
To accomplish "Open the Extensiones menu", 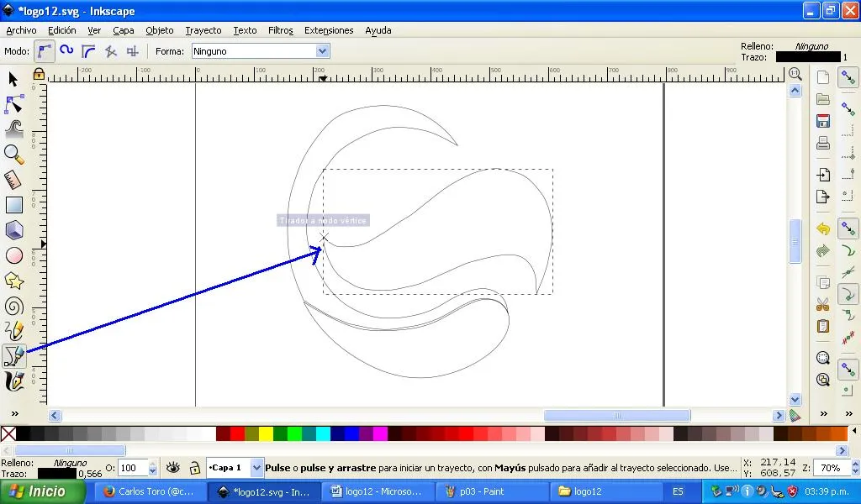I will tap(329, 30).
